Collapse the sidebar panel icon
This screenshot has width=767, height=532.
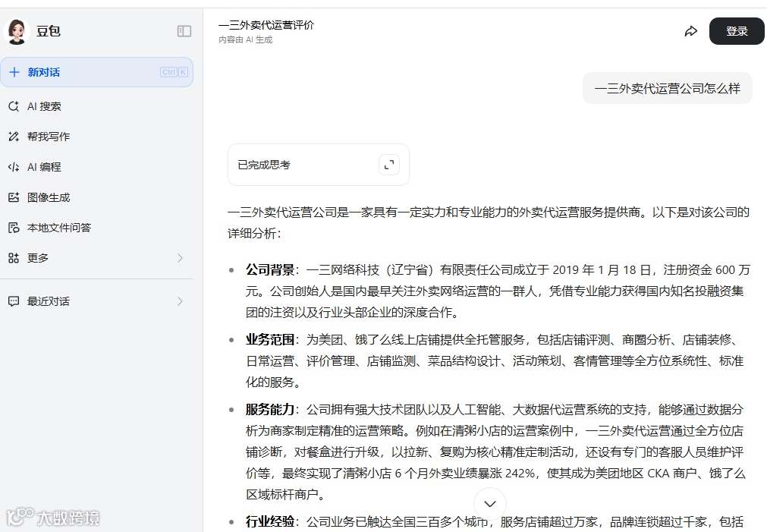pos(184,31)
